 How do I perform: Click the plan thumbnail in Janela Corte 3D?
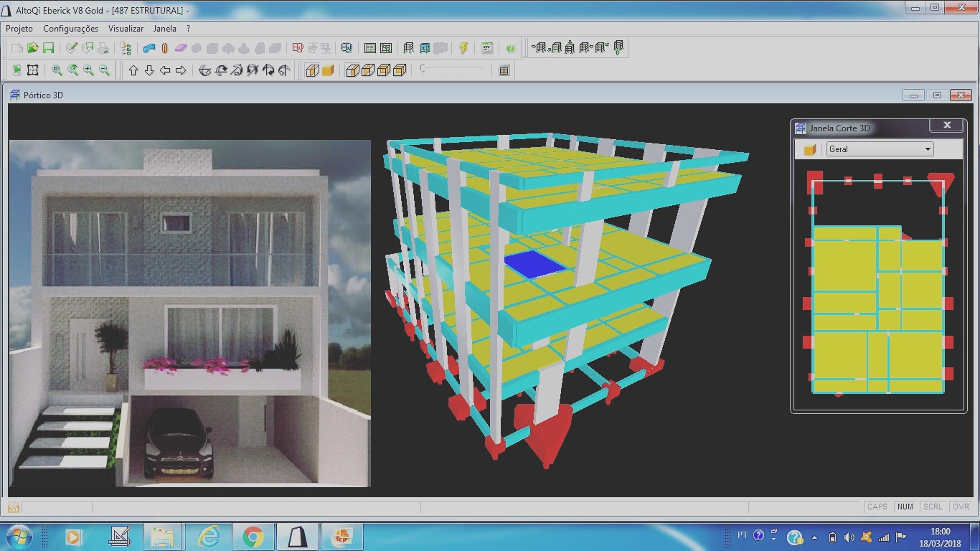click(878, 283)
